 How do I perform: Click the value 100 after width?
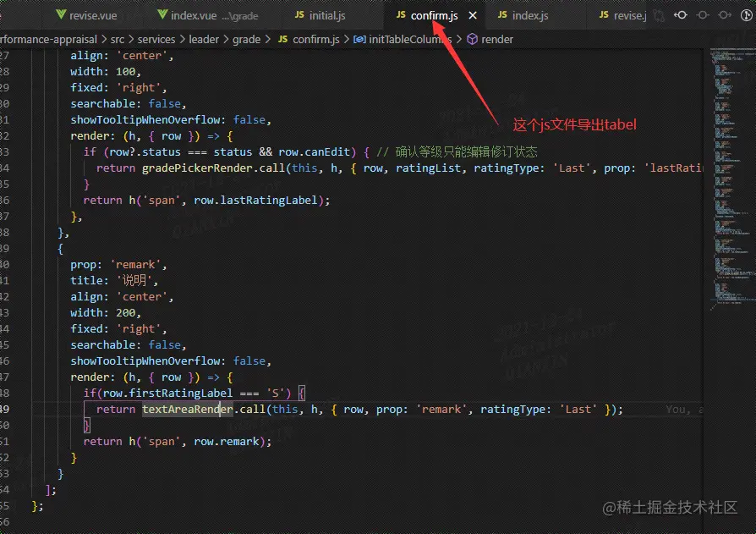point(125,71)
